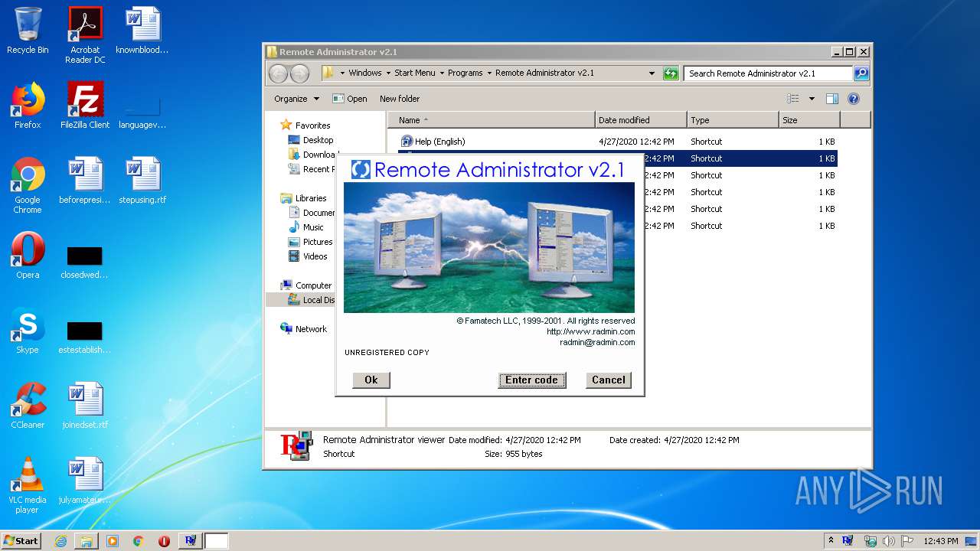Select Desktop in the navigation pane
The height and width of the screenshot is (551, 980).
tap(318, 140)
